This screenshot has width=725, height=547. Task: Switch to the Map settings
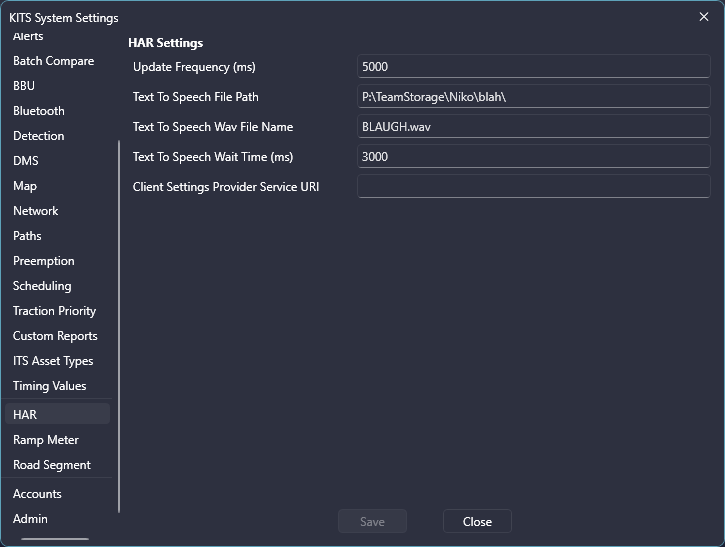(x=25, y=186)
